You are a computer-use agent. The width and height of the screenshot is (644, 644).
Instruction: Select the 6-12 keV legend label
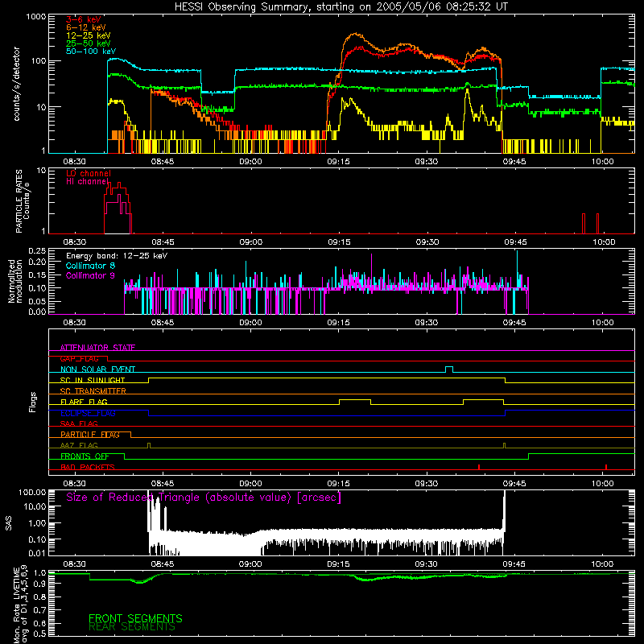coord(86,27)
